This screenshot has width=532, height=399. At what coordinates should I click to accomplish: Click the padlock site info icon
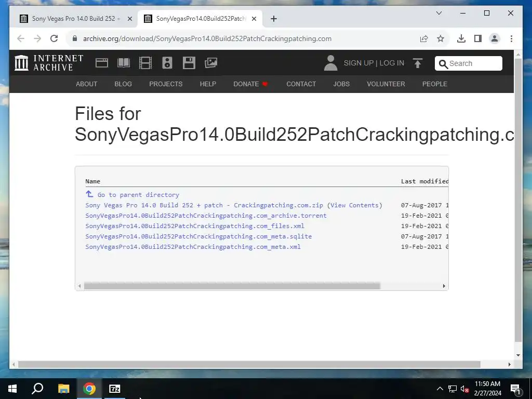click(75, 38)
